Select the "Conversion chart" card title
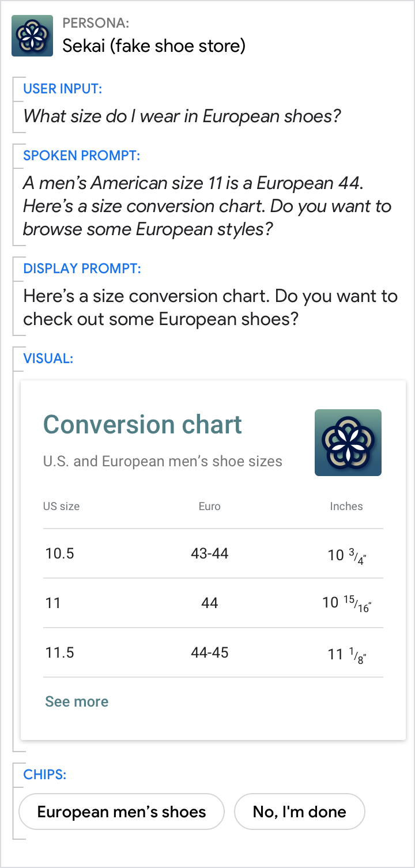The width and height of the screenshot is (415, 868). coord(142,425)
